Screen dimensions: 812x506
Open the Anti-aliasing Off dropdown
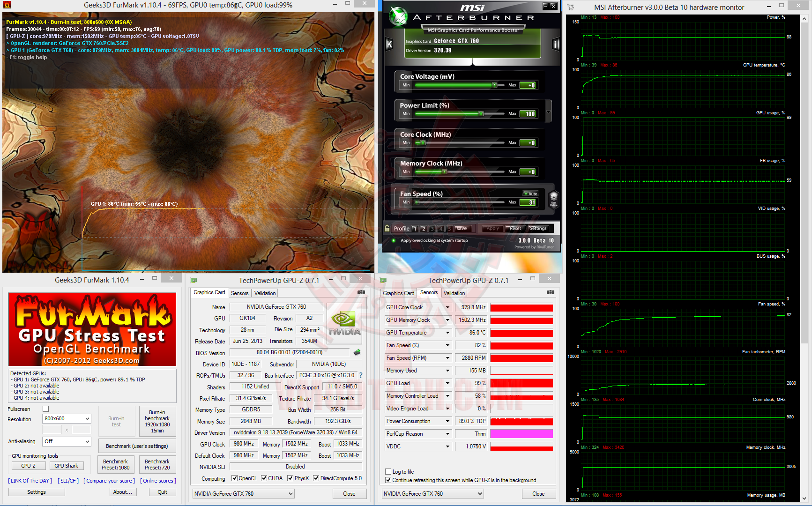pos(67,441)
